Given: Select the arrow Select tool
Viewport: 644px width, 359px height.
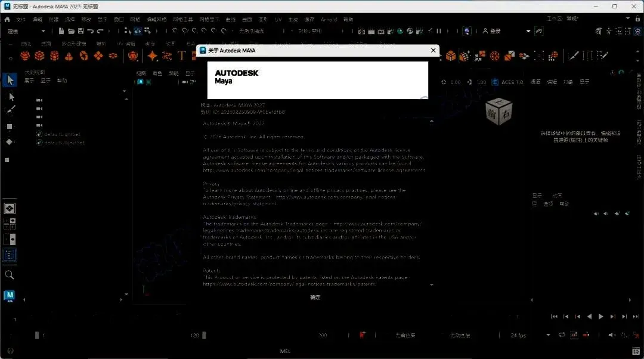Looking at the screenshot, I should [x=10, y=80].
